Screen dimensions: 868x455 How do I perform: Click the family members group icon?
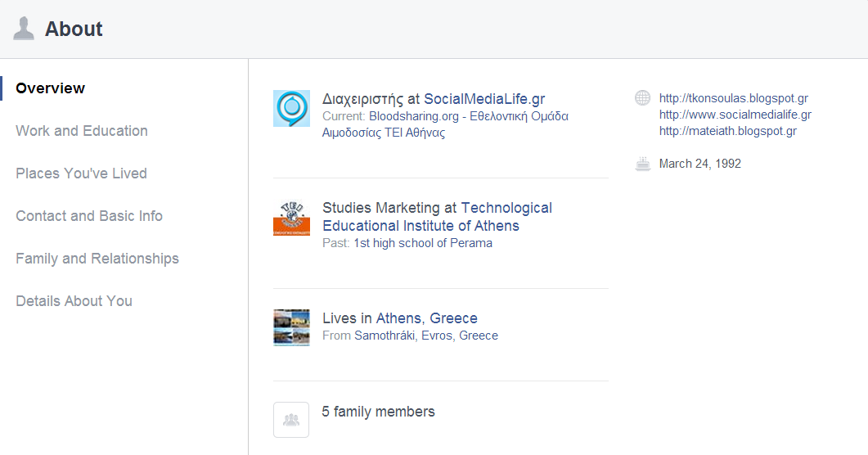(291, 420)
